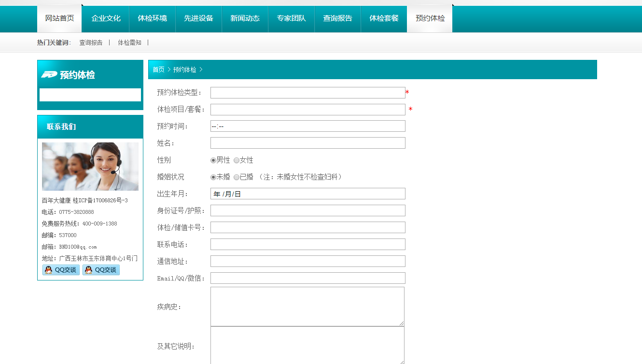The image size is (642, 364).
Task: Select the 女性 radio button
Action: [237, 160]
